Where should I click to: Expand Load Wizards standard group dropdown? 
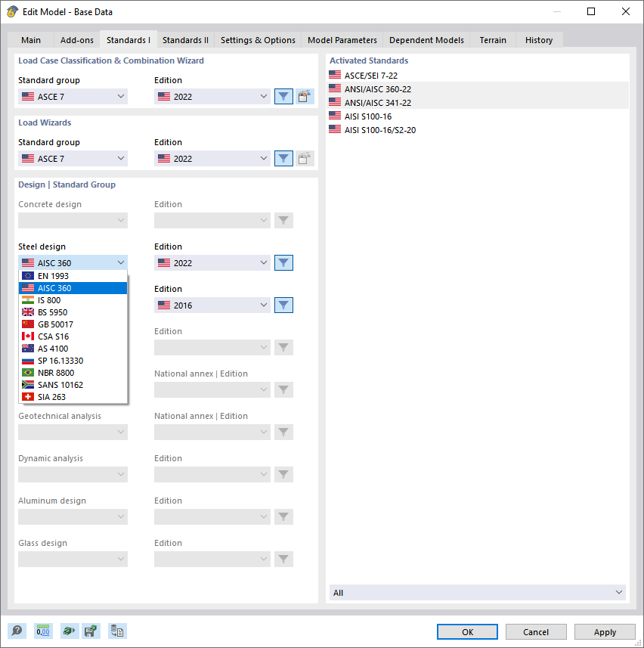[73, 159]
